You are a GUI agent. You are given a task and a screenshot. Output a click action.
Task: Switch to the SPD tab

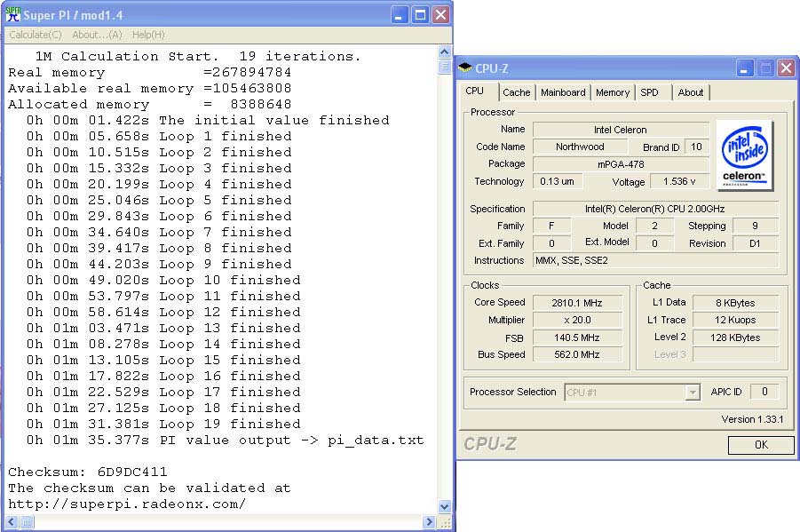click(x=649, y=92)
